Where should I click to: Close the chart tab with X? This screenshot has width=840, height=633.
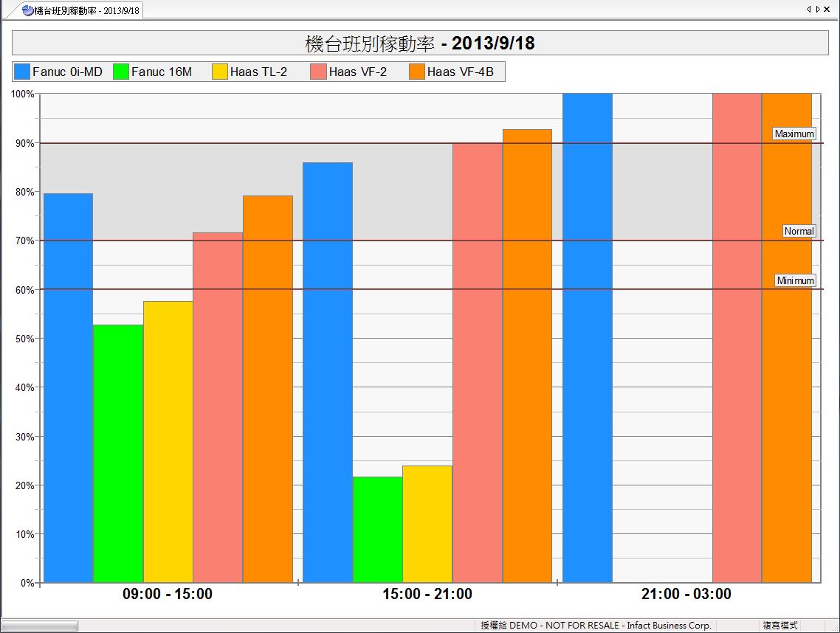(827, 9)
